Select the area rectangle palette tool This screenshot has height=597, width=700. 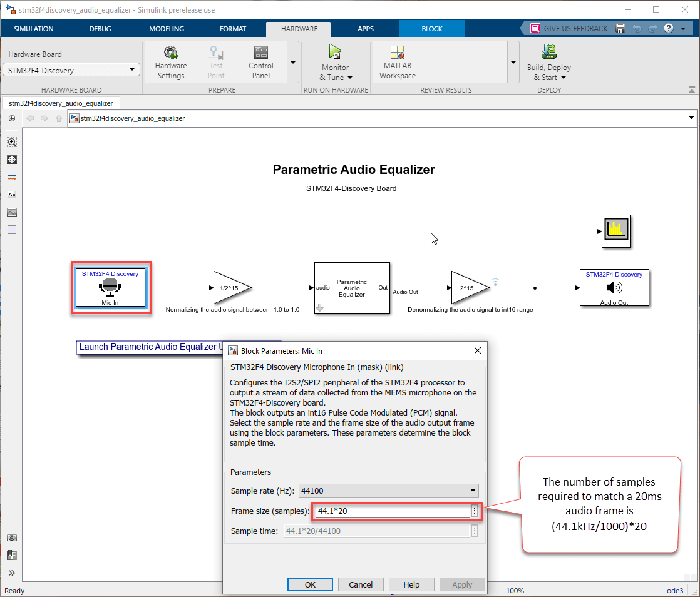tap(12, 230)
